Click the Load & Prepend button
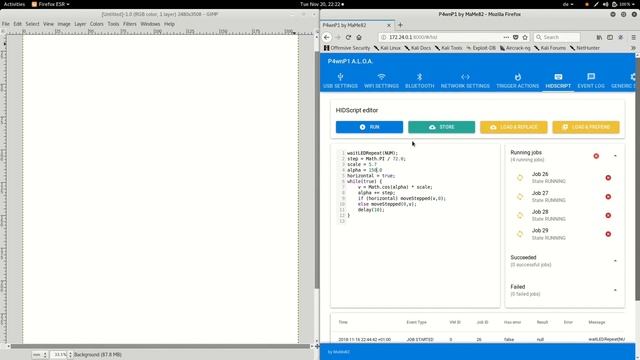The image size is (640, 360). tap(586, 127)
